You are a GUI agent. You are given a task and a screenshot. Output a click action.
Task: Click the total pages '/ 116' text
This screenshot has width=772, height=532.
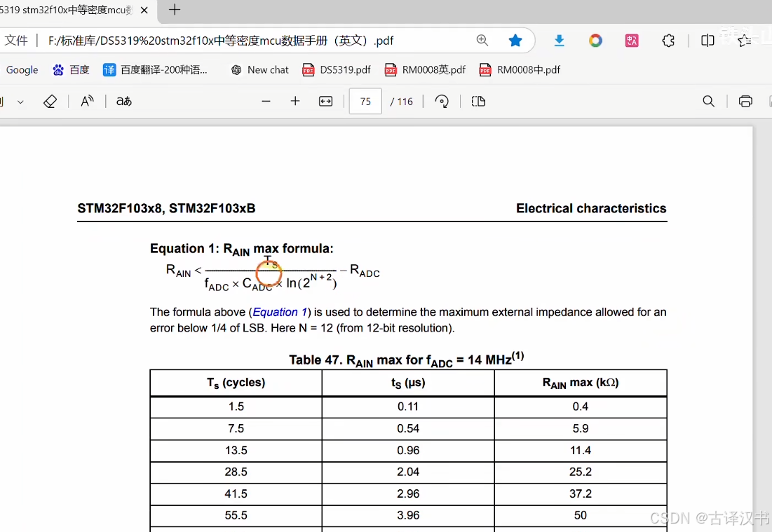[401, 102]
